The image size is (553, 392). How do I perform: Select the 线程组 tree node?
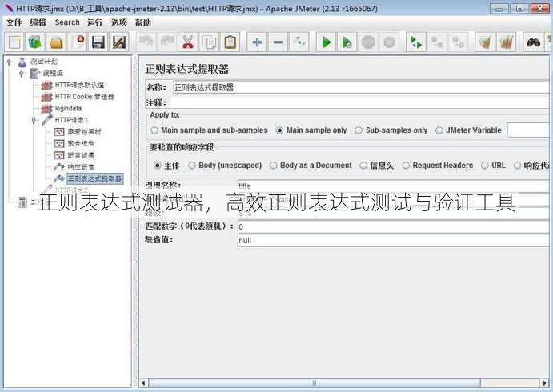[54, 73]
